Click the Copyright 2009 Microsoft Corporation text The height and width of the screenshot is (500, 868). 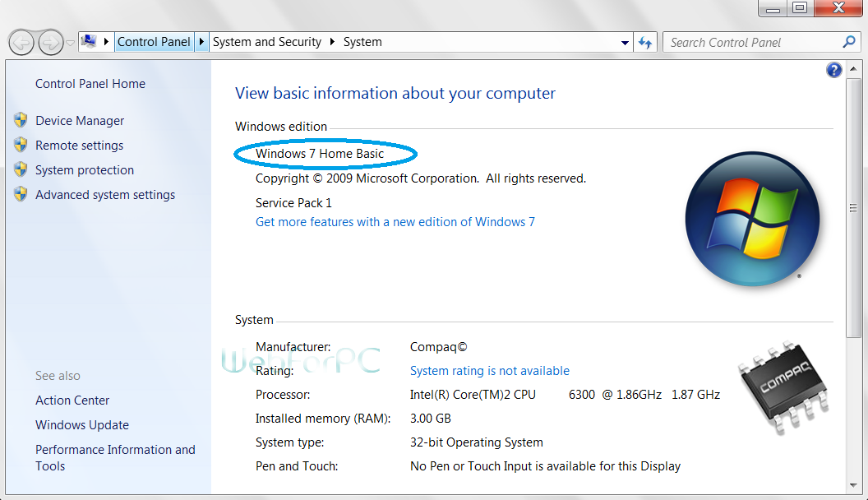[421, 178]
